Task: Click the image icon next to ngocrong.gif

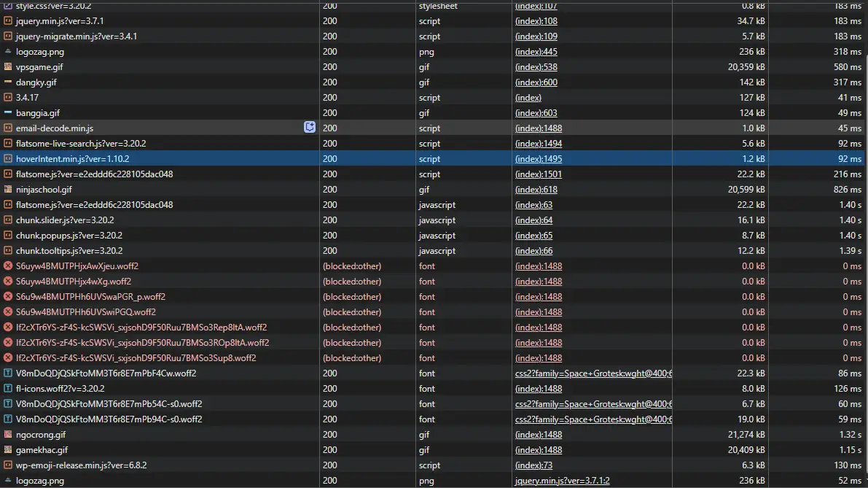Action: [8, 435]
